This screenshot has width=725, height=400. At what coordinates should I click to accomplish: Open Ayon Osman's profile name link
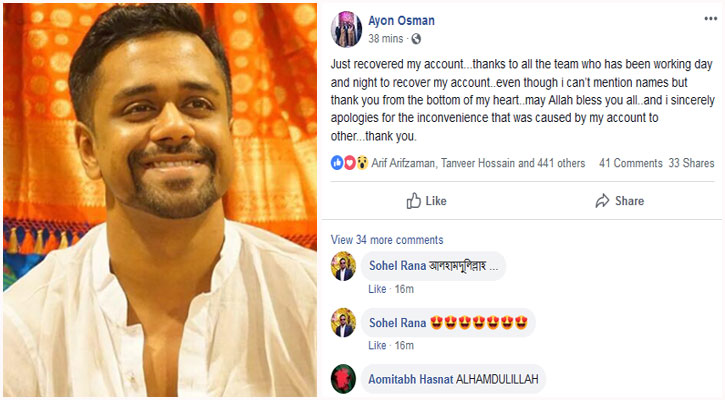401,20
